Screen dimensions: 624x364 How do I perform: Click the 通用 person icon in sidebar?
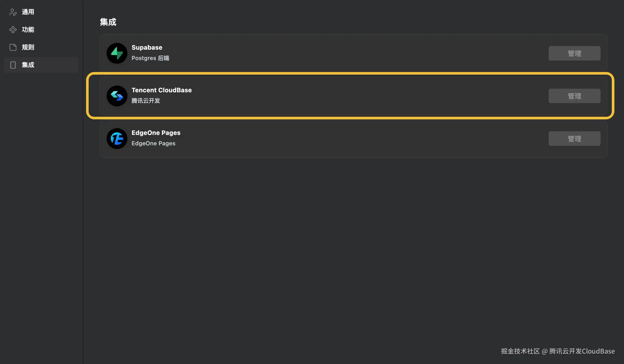pyautogui.click(x=13, y=12)
